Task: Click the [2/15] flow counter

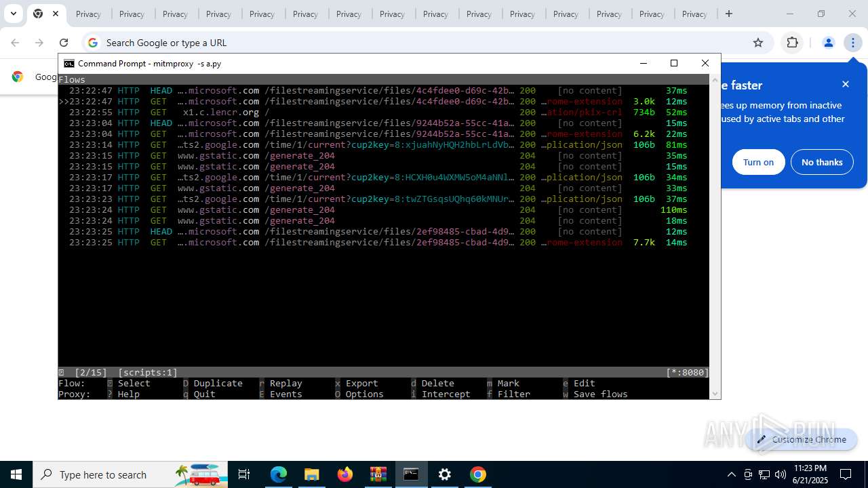Action: pyautogui.click(x=91, y=372)
